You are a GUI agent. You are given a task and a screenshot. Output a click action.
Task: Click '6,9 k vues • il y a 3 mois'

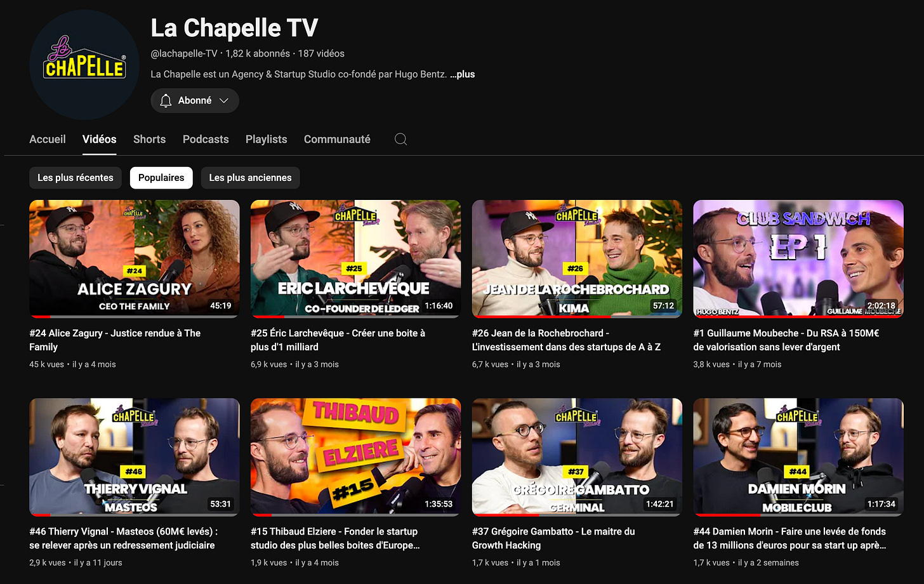[x=294, y=364]
